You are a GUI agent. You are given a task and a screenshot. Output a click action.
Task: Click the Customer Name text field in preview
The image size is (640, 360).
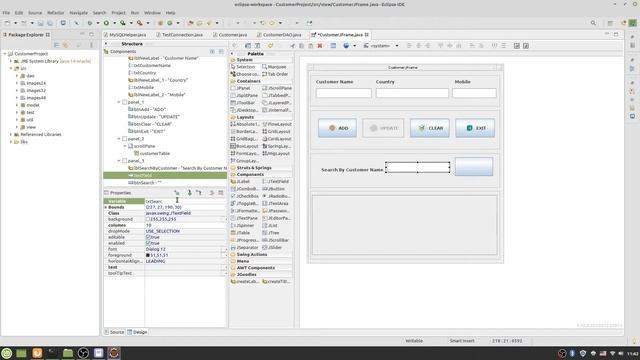pyautogui.click(x=344, y=93)
